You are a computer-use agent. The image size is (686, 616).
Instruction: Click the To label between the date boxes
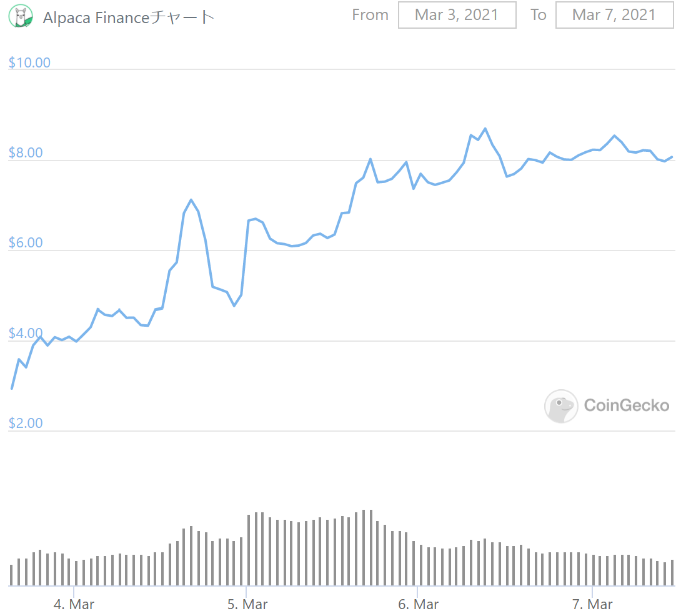click(x=539, y=15)
